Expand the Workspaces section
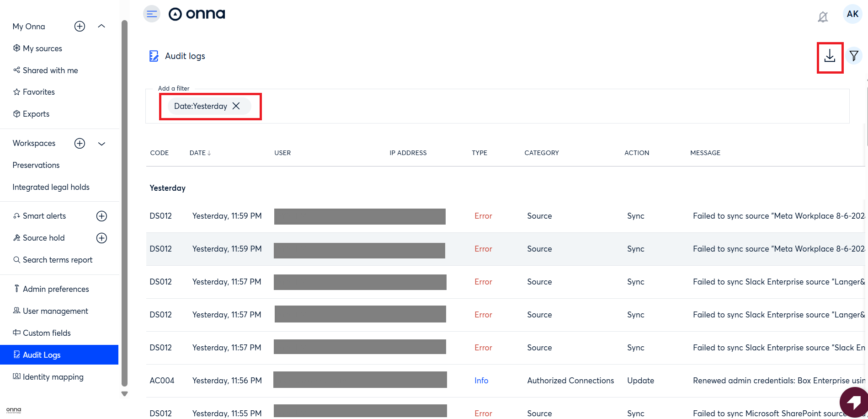 [x=101, y=144]
